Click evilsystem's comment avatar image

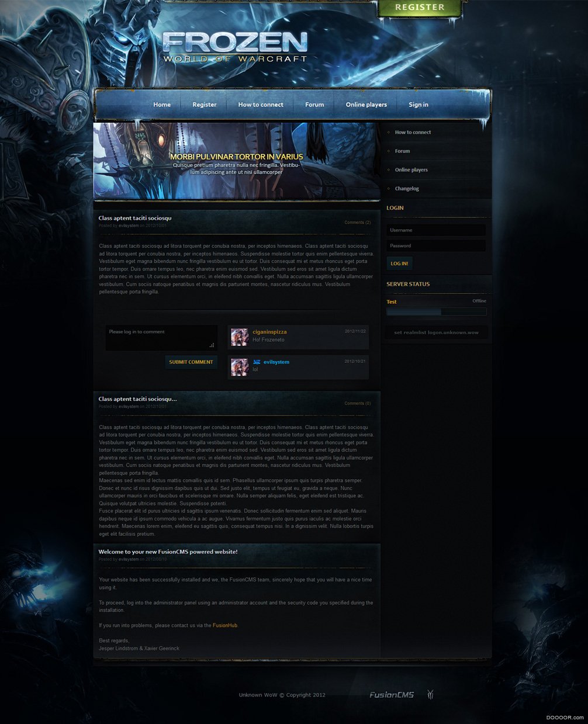[x=240, y=367]
